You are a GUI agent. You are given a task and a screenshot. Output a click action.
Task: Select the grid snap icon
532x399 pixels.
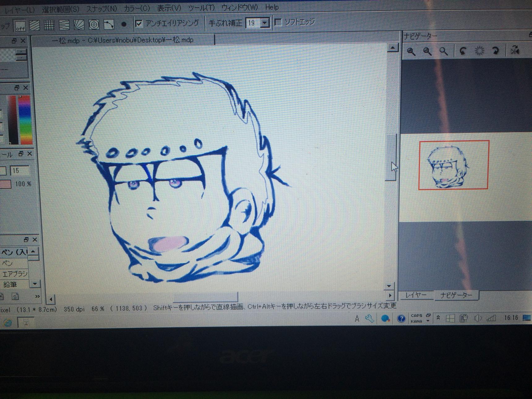(x=49, y=25)
